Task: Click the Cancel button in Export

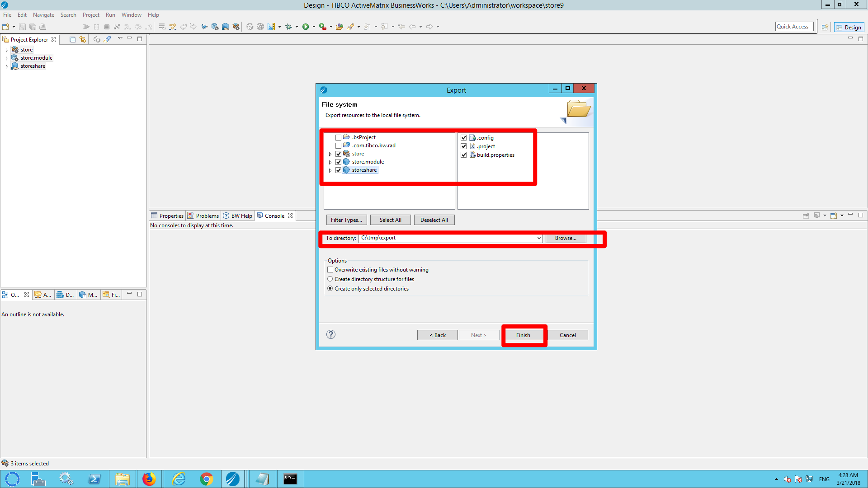Action: [x=567, y=335]
